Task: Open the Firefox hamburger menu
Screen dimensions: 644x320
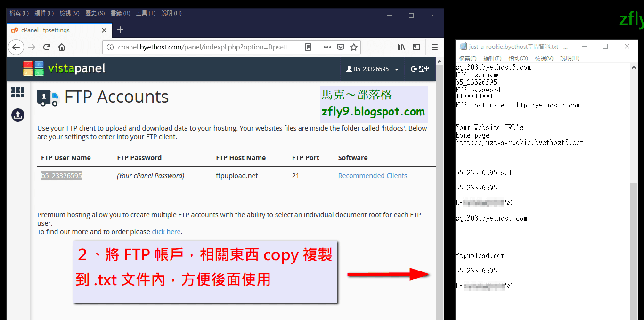Action: point(434,47)
